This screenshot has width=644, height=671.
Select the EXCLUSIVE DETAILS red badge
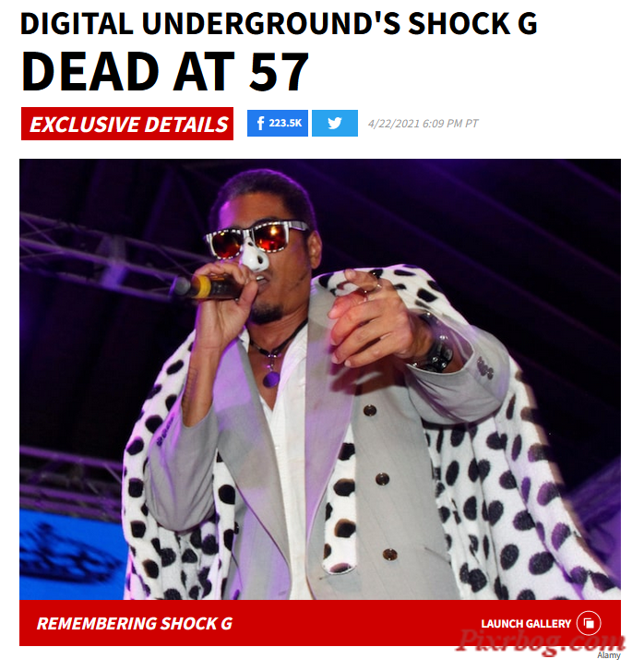127,124
